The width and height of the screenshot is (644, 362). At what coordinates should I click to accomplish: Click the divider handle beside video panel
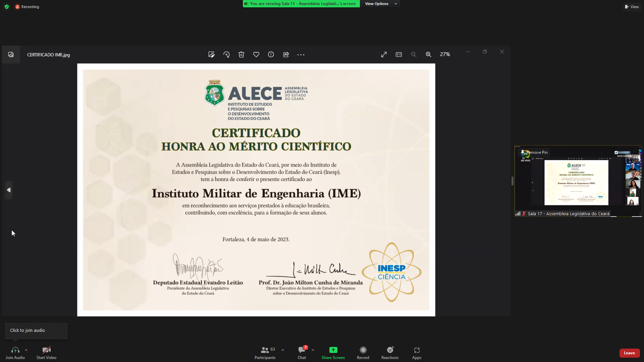[513, 181]
